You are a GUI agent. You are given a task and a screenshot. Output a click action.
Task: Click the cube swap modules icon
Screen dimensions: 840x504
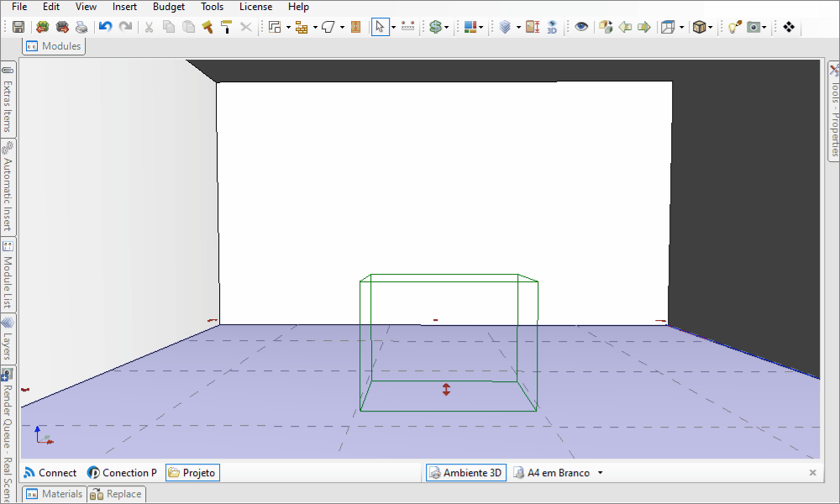tap(606, 27)
